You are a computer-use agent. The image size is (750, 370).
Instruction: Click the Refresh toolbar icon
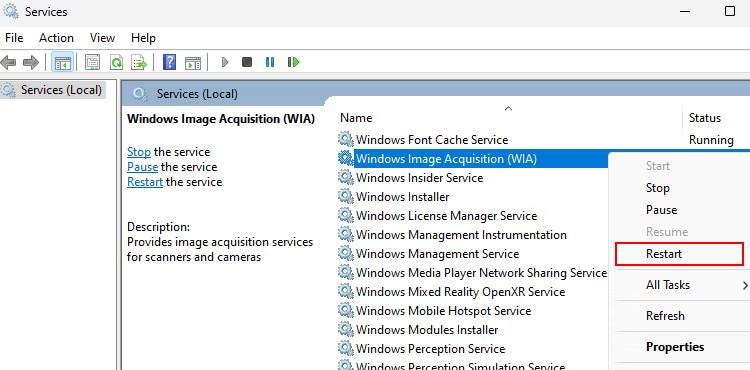tap(116, 62)
